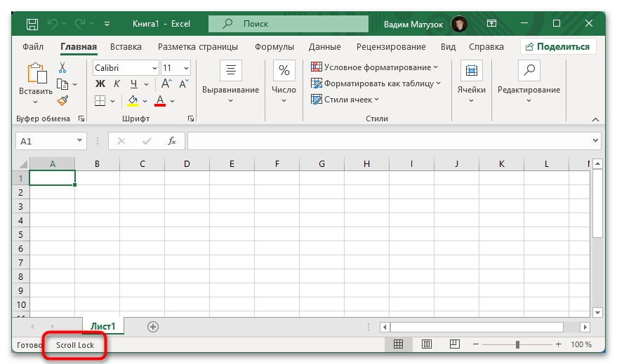Switch to Page Layout view icon
This screenshot has height=364, width=617.
427,344
